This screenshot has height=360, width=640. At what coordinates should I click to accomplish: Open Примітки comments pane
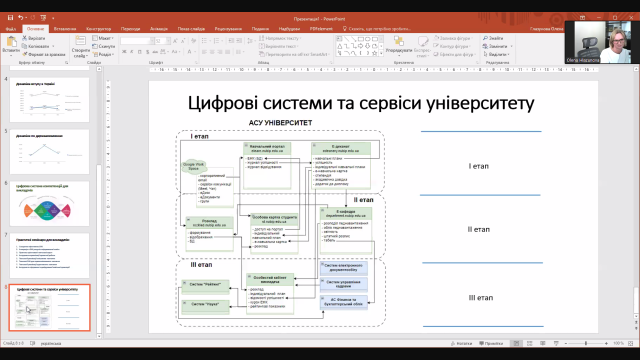coord(491,344)
